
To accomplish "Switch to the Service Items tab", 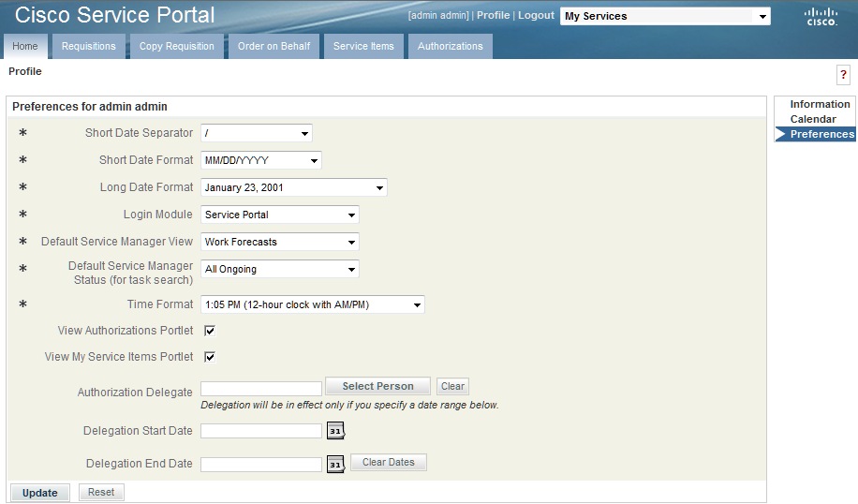I will (x=363, y=47).
